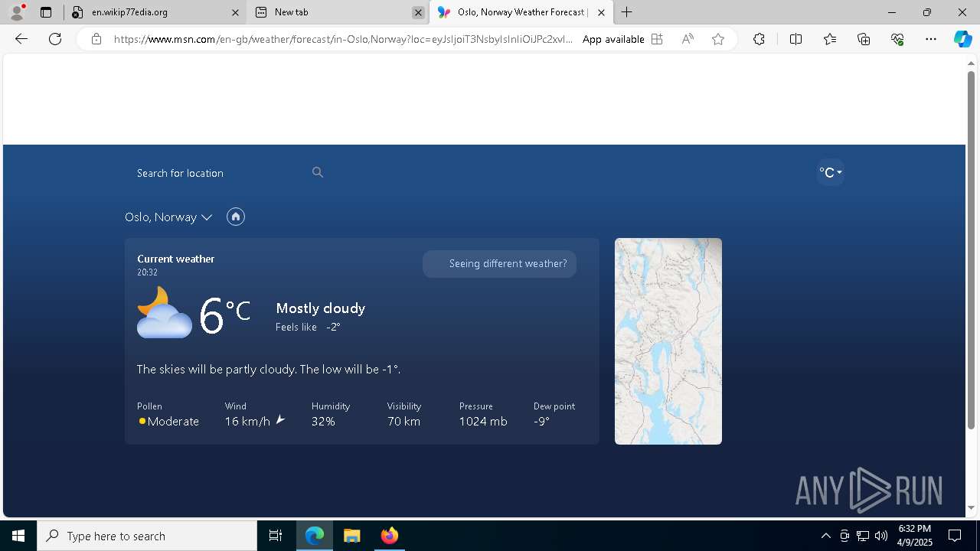The image size is (980, 551).
Task: Open Split screen view icon
Action: (795, 39)
